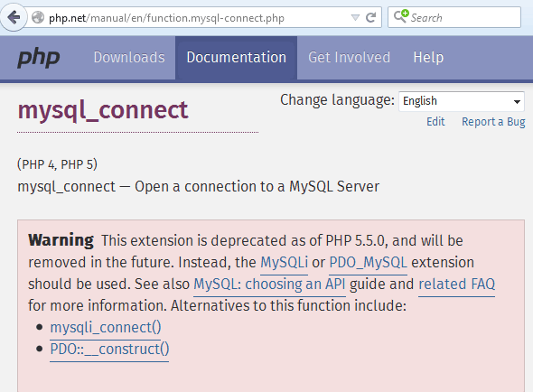The width and height of the screenshot is (533, 392).
Task: Follow the MySQL: choosing an API link
Action: pyautogui.click(x=269, y=285)
